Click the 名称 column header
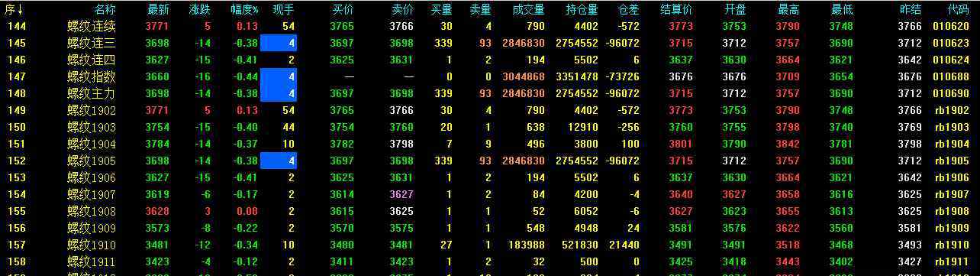The width and height of the screenshot is (980, 276). tap(105, 9)
